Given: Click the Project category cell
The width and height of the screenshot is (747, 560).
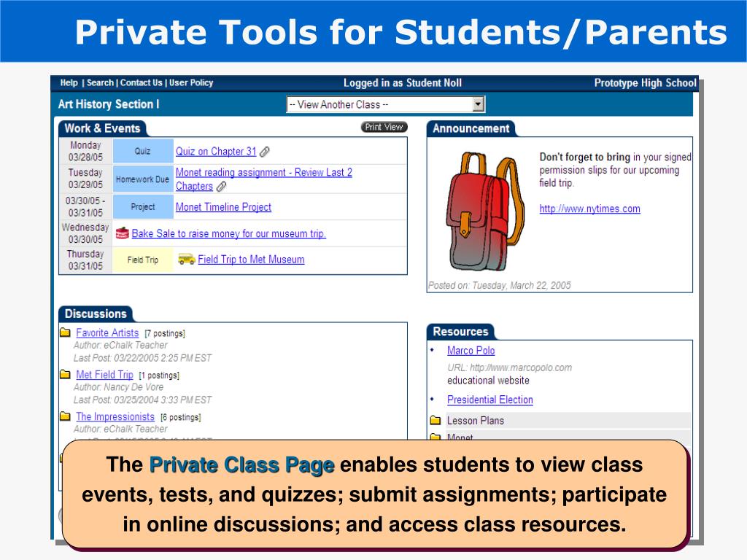Looking at the screenshot, I should 143,206.
